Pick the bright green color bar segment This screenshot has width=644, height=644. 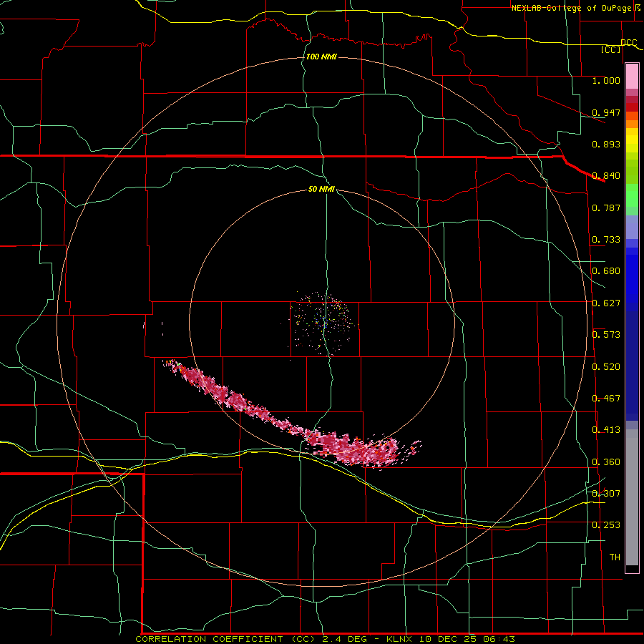(632, 195)
